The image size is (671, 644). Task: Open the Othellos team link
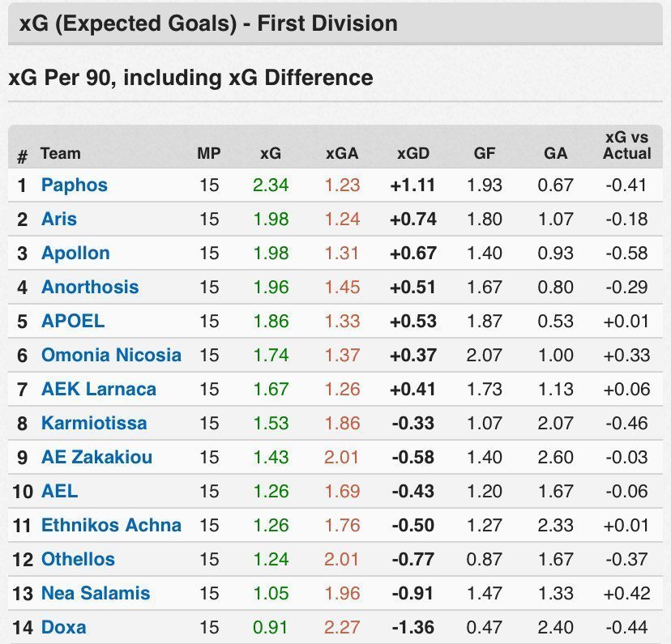tap(79, 559)
